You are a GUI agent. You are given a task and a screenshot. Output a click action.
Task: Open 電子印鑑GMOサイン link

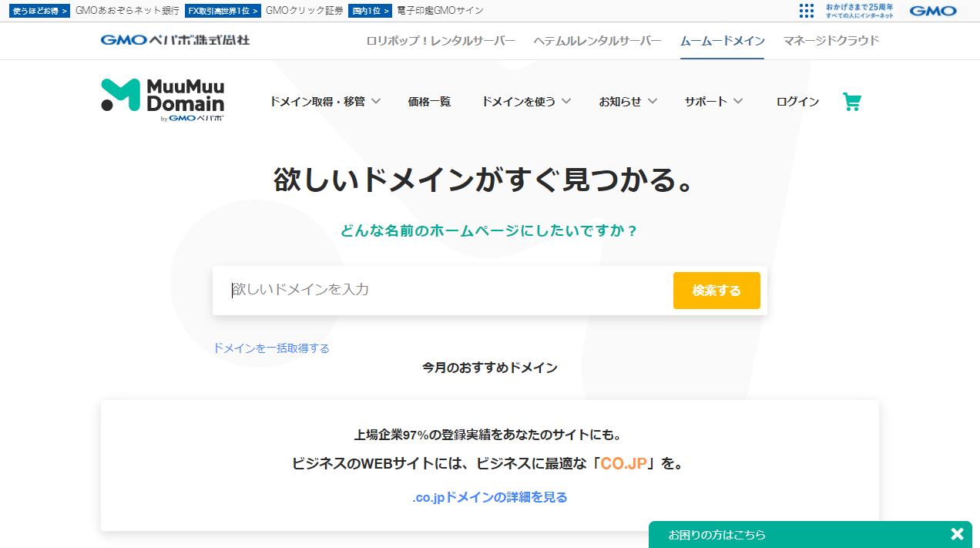(x=440, y=11)
